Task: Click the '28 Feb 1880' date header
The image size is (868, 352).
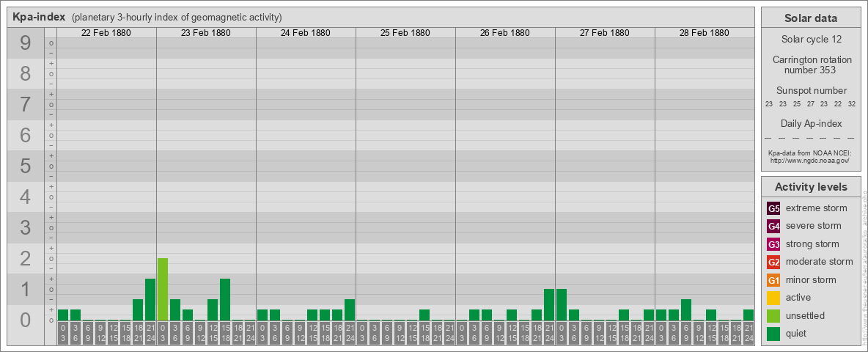Action: [x=704, y=33]
